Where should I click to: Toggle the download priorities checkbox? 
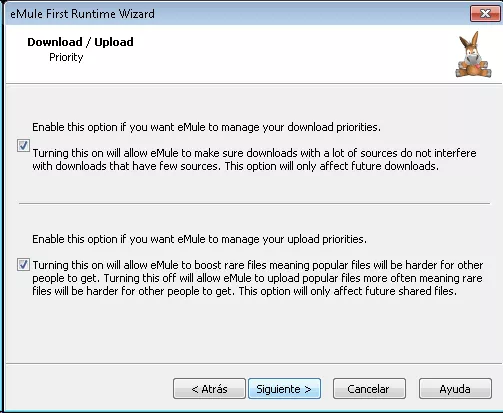[x=23, y=146]
